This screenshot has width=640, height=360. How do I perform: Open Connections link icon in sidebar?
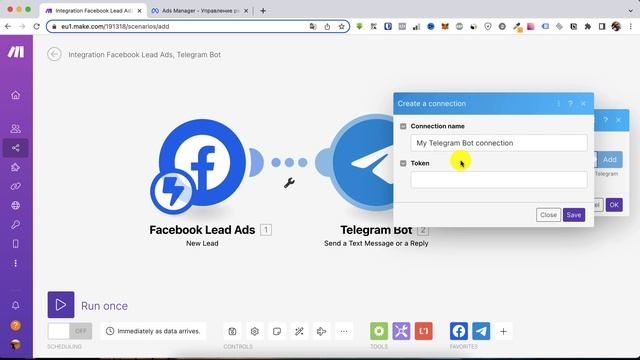[x=16, y=186]
